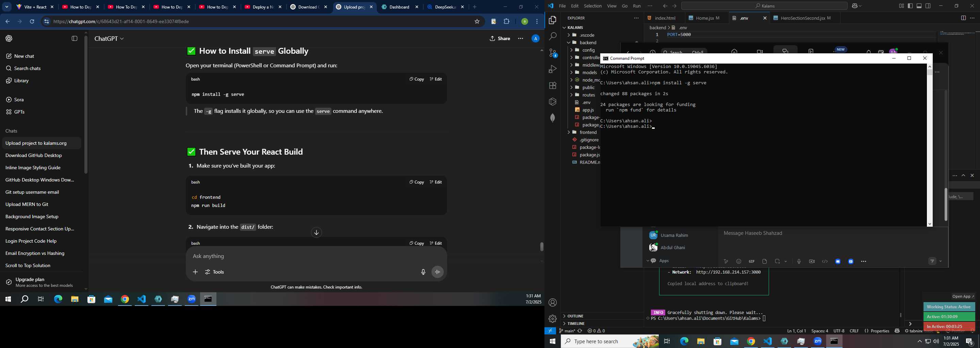
Task: Switch to the DeepSeek tab in Chrome
Action: tap(446, 7)
